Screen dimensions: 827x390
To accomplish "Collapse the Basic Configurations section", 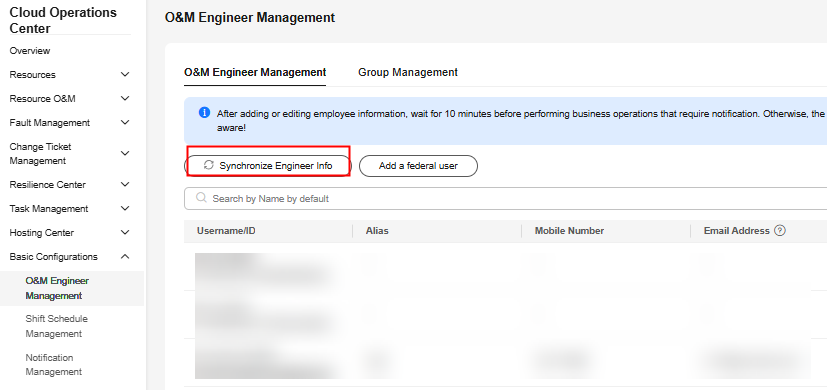I will 125,256.
